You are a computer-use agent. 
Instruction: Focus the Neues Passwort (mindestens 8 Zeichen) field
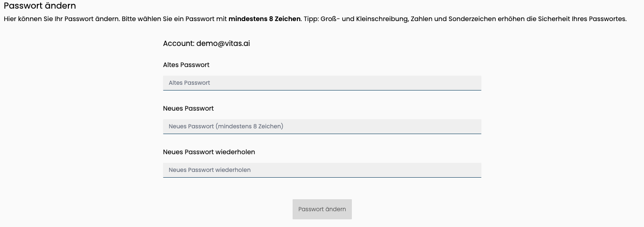coord(322,126)
